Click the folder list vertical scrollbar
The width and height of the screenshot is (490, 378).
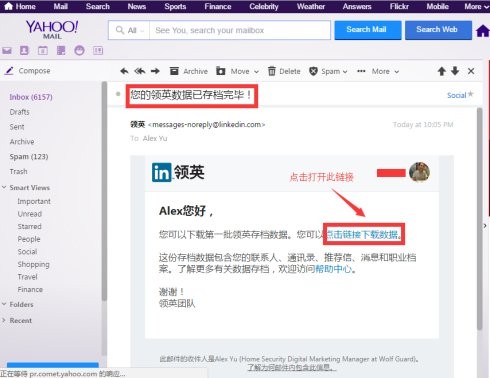[x=104, y=191]
